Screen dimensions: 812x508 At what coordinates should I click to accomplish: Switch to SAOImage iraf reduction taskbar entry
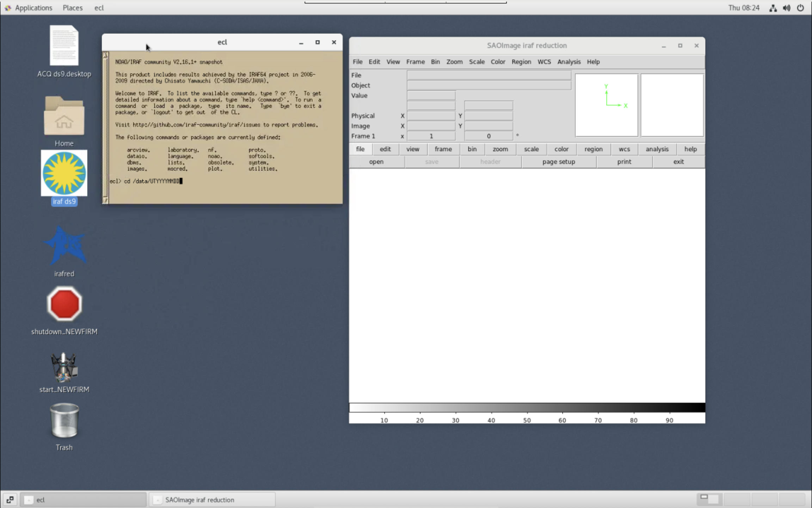coord(212,500)
